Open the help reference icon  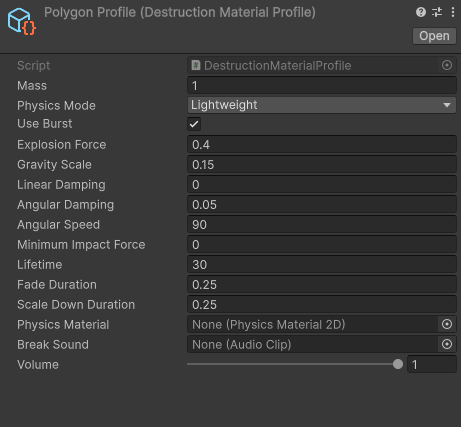(x=421, y=12)
